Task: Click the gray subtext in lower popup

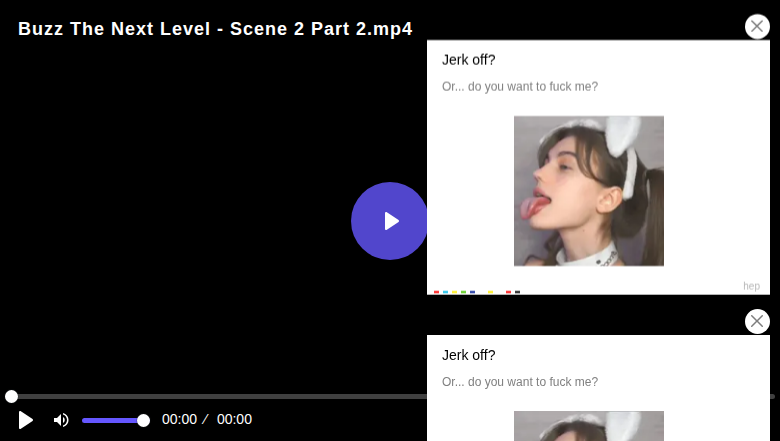Action: 520,382
